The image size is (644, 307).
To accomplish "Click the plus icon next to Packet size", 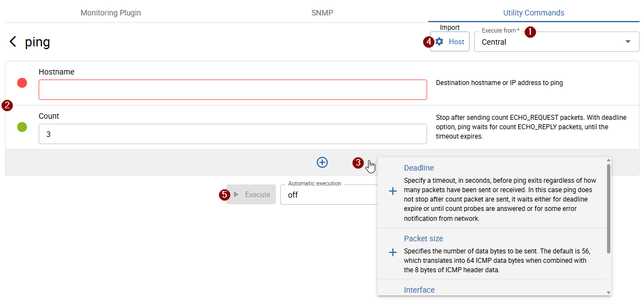I will click(x=393, y=252).
